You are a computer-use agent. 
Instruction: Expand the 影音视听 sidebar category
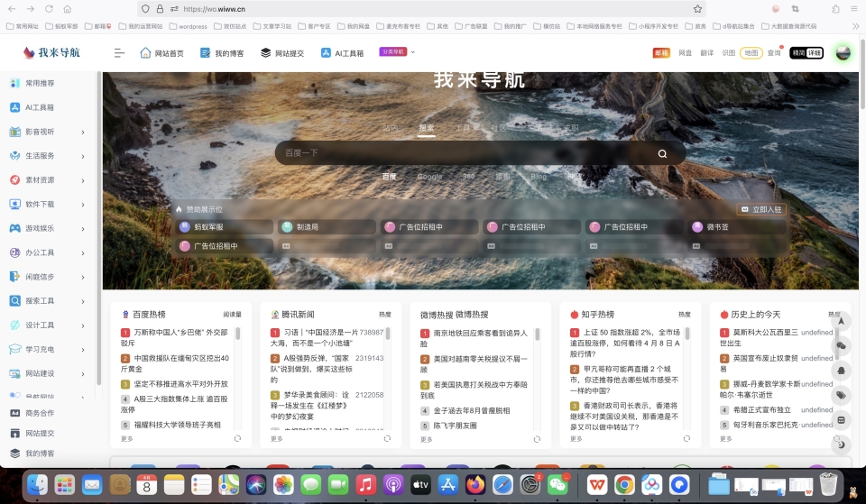point(83,132)
